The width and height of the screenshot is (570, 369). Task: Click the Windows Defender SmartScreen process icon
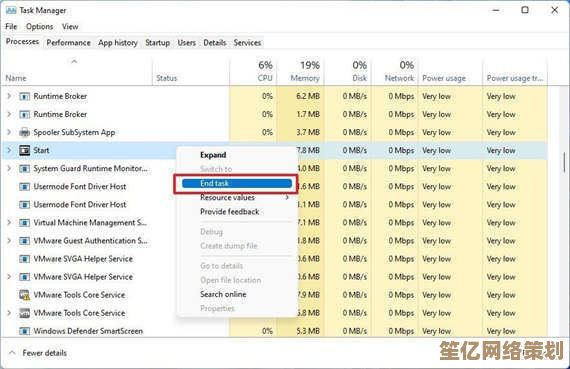pyautogui.click(x=24, y=331)
